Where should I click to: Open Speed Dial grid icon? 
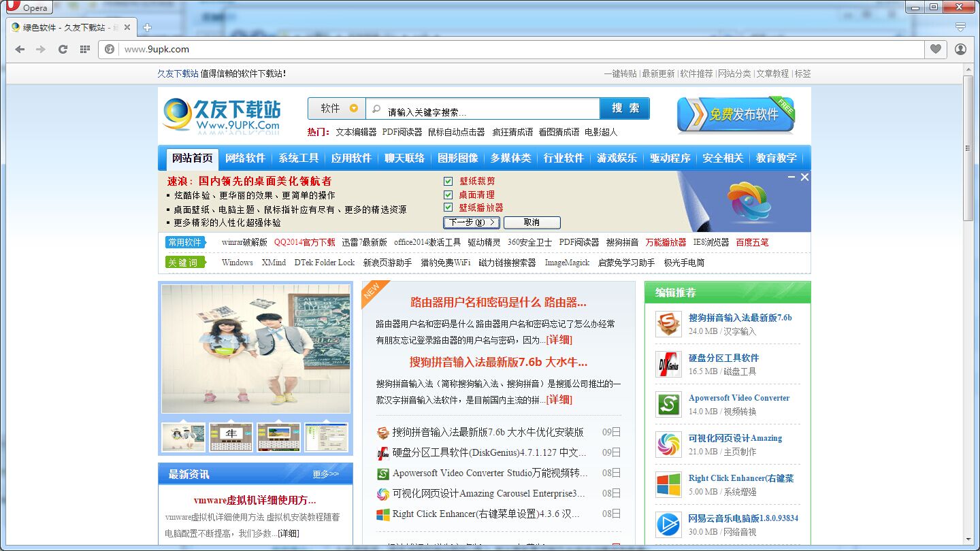pyautogui.click(x=84, y=49)
